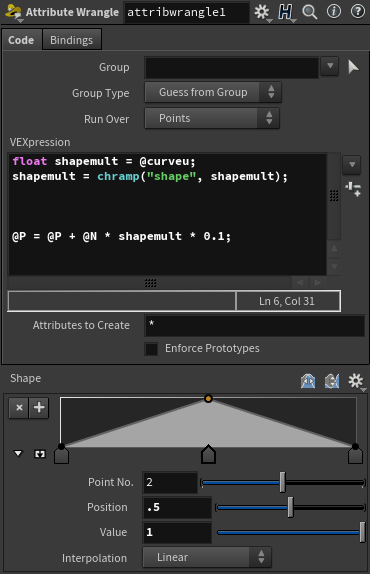Click the float keyword in code

pos(30,161)
